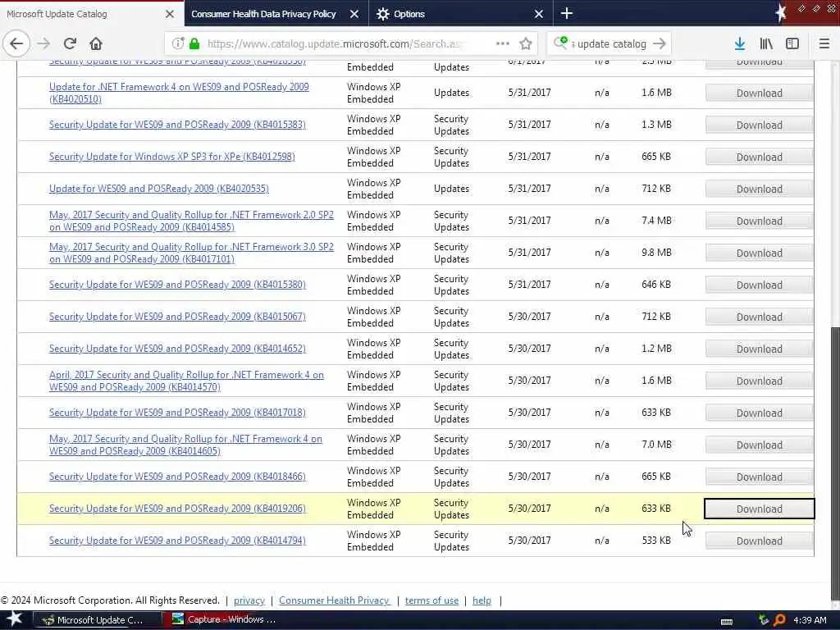This screenshot has width=840, height=630.
Task: Download the KB4020510 update
Action: (759, 93)
